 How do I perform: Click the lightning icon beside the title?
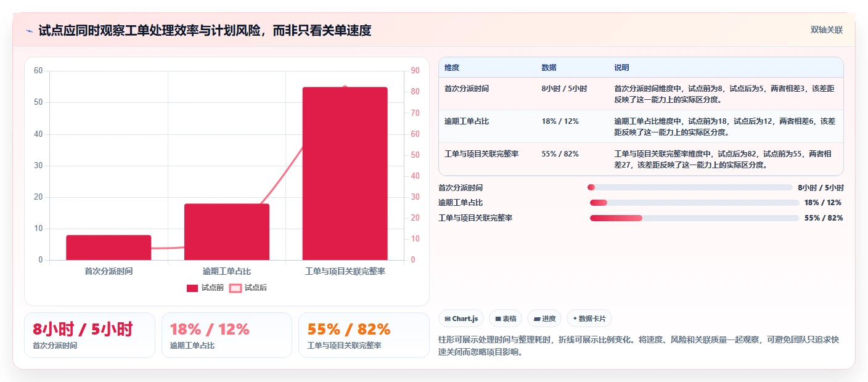pyautogui.click(x=29, y=31)
